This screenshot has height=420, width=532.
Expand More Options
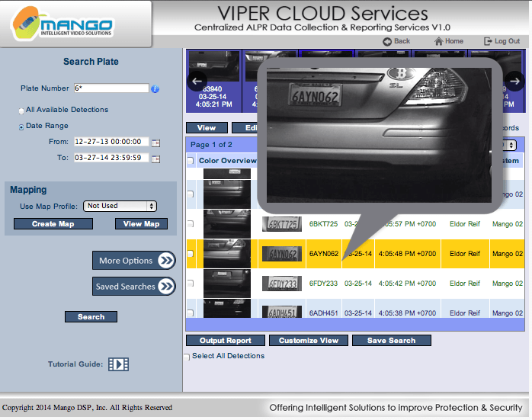[x=134, y=261]
